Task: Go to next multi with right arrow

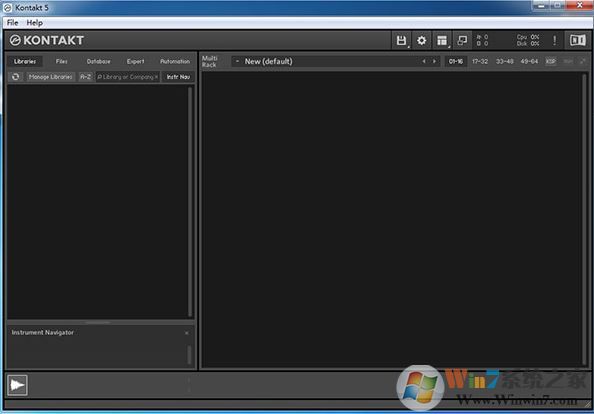Action: 434,61
